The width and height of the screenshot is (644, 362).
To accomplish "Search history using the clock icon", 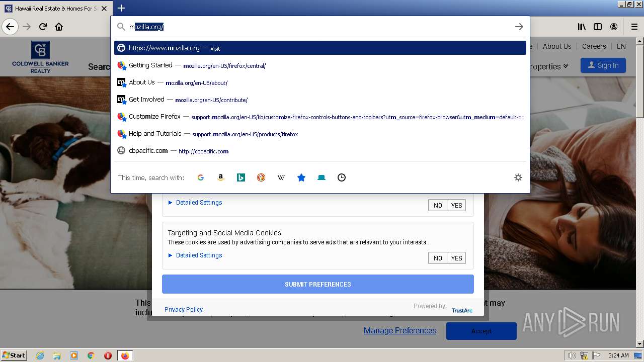I will pyautogui.click(x=342, y=177).
